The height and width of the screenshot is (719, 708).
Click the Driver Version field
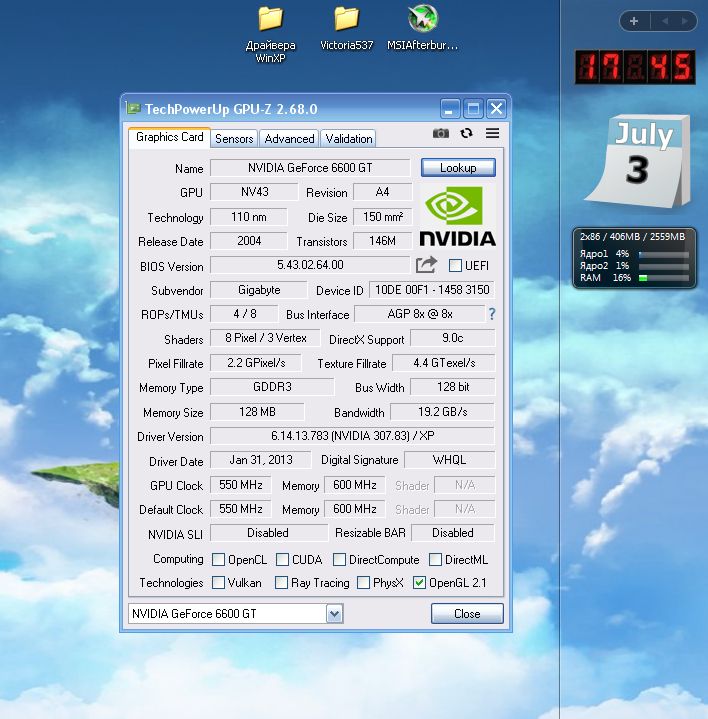(x=352, y=436)
